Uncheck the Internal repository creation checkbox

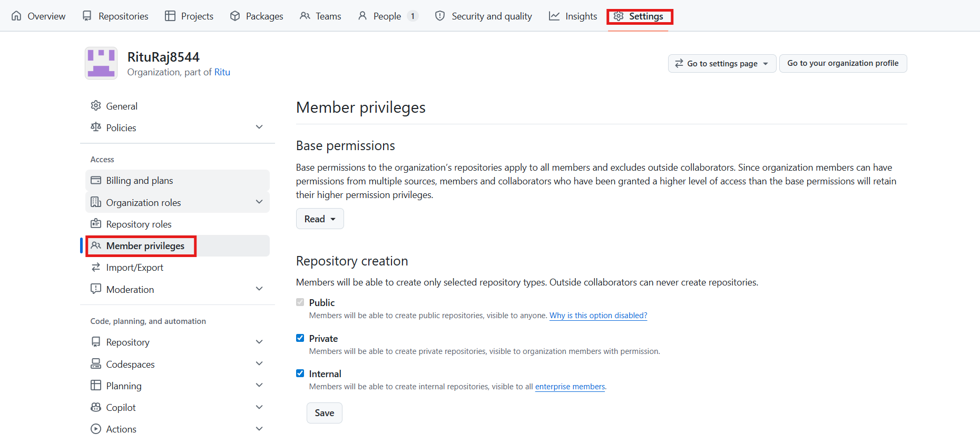(300, 373)
